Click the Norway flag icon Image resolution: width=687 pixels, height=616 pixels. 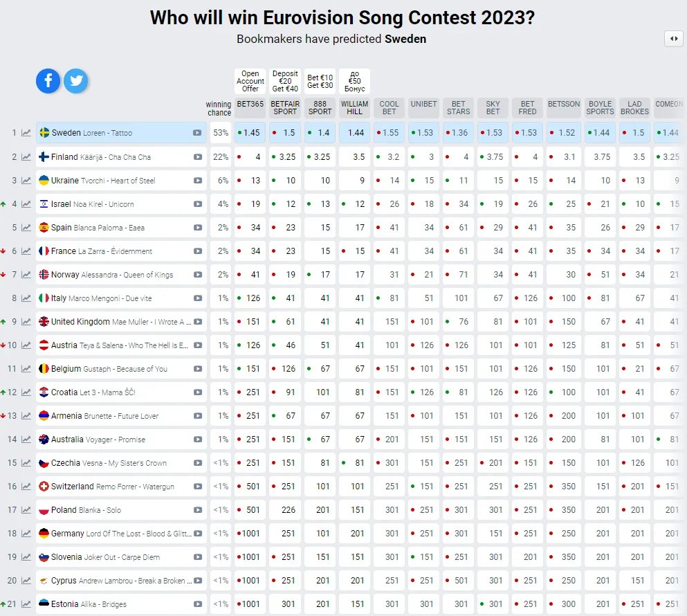click(44, 275)
